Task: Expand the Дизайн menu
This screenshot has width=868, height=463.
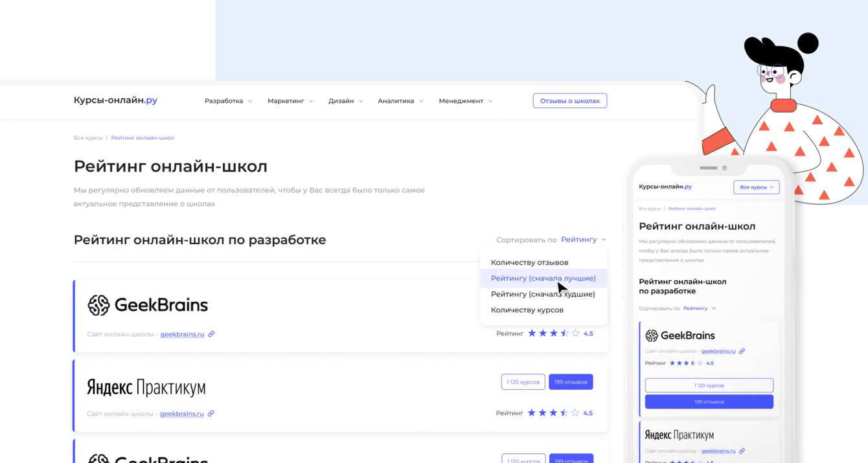Action: (345, 101)
